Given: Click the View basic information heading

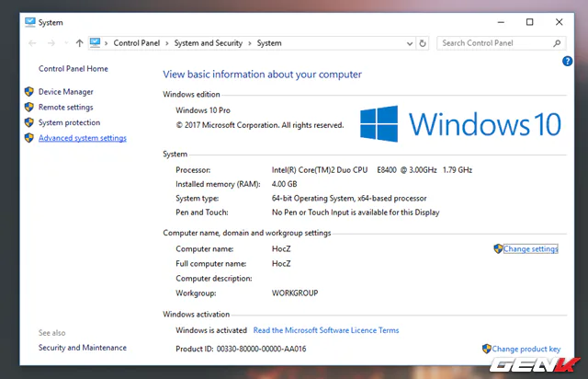Looking at the screenshot, I should 262,75.
